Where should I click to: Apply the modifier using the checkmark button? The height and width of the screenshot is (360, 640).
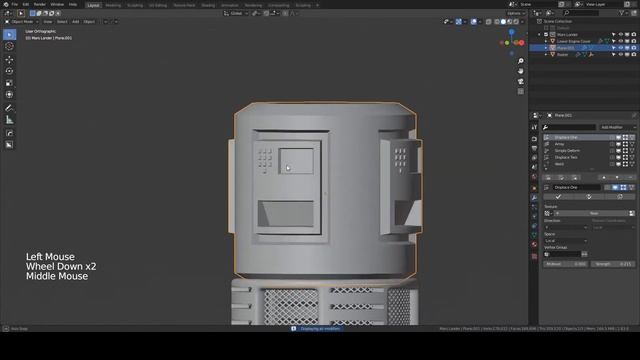(558, 197)
